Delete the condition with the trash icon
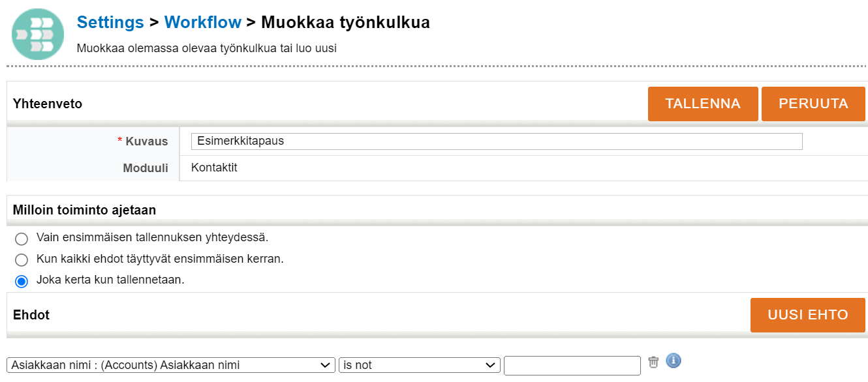Viewport: 868px width, 382px height. [x=653, y=360]
